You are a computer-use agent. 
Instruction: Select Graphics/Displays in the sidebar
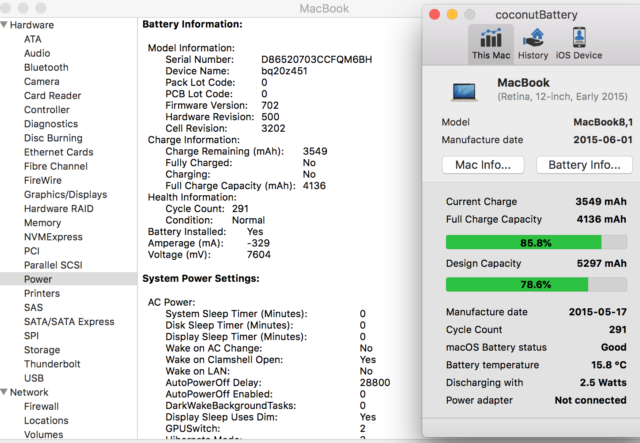pos(66,194)
